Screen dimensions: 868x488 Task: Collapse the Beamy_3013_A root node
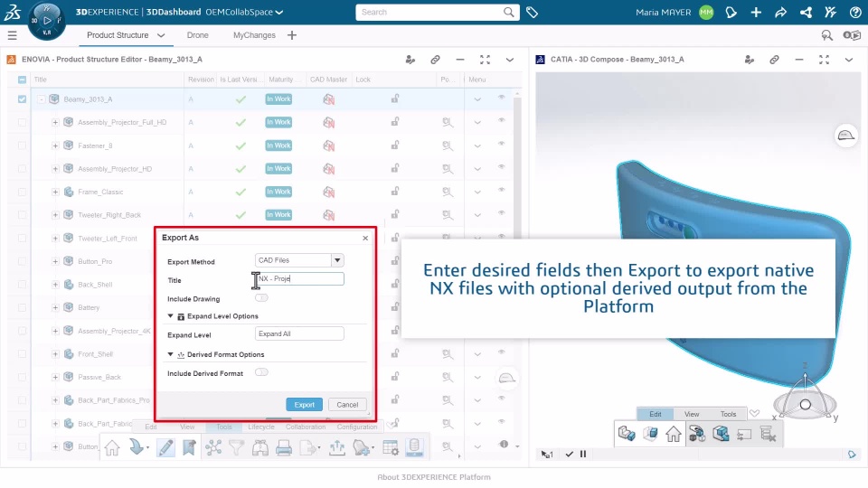pyautogui.click(x=41, y=99)
